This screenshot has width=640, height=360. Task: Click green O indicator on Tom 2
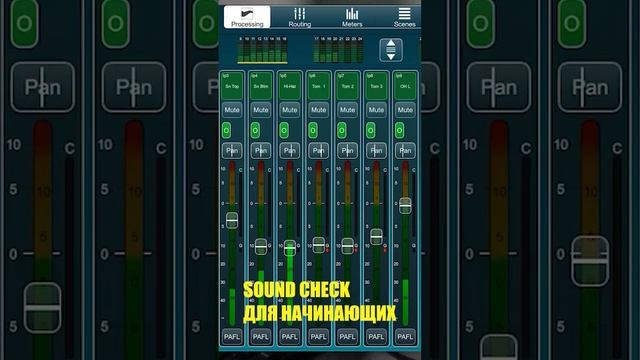pyautogui.click(x=342, y=130)
